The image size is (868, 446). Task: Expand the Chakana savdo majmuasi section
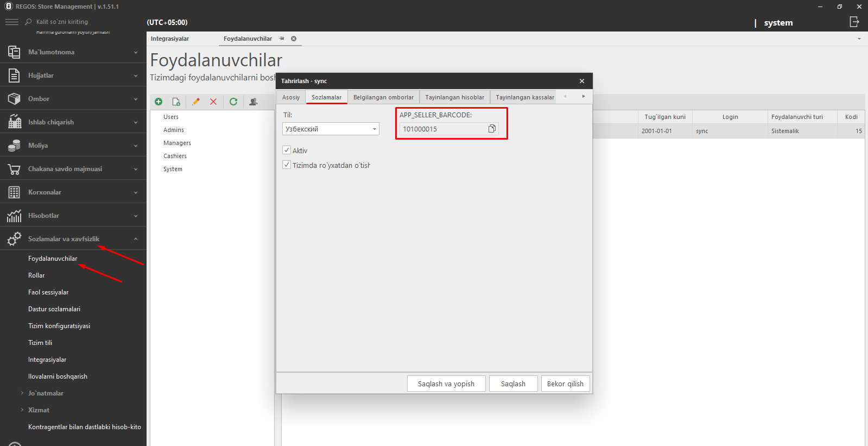pyautogui.click(x=136, y=169)
